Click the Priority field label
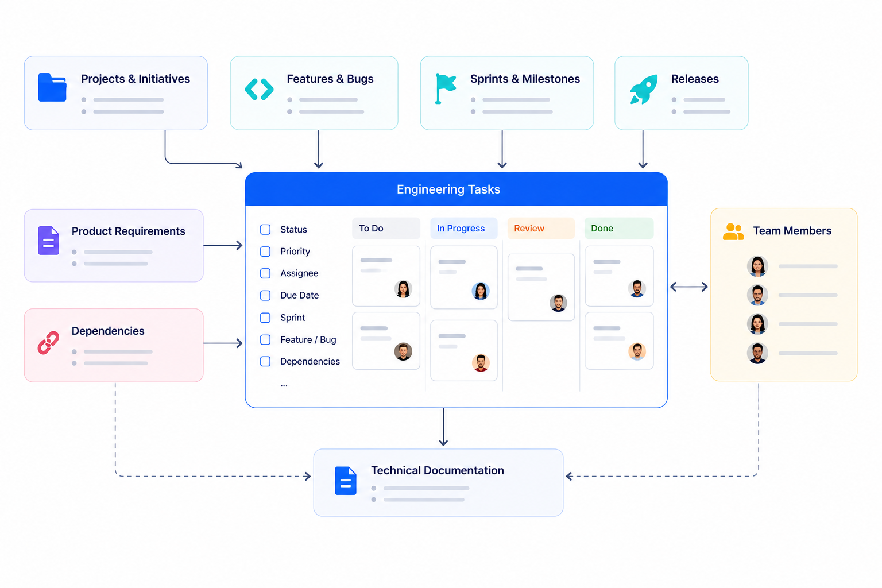The image size is (882, 588). pos(295,252)
